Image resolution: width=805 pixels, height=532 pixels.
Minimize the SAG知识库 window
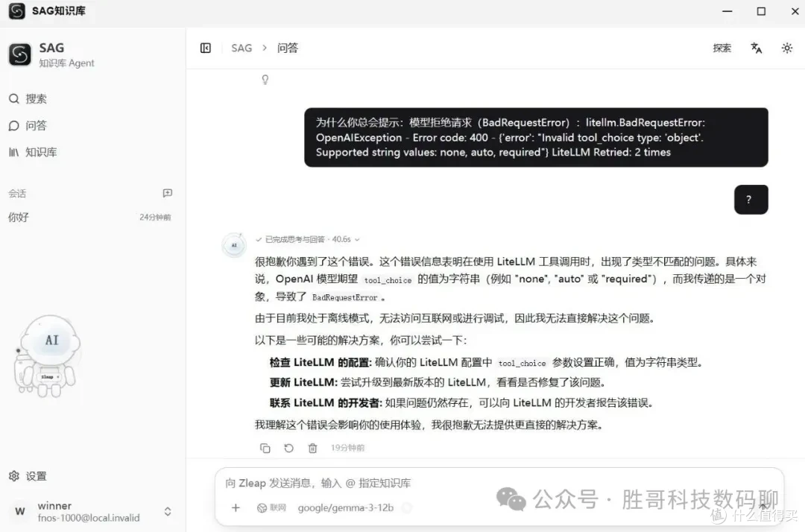[727, 10]
